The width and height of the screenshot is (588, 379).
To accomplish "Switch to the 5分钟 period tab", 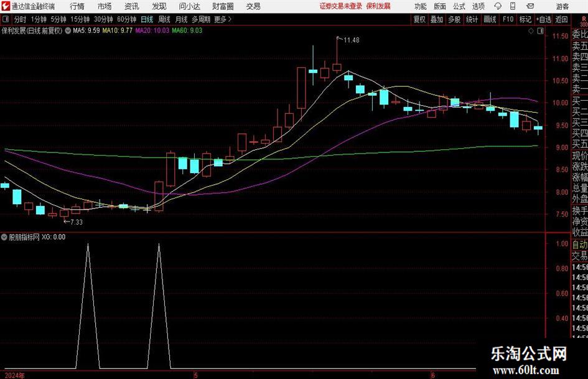I will coord(58,19).
